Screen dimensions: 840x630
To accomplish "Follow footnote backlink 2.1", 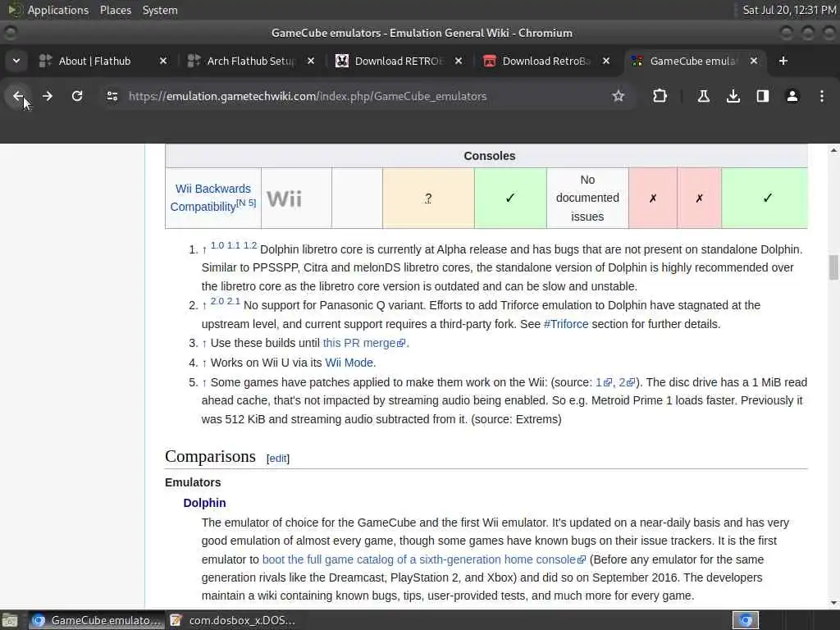I will (234, 301).
